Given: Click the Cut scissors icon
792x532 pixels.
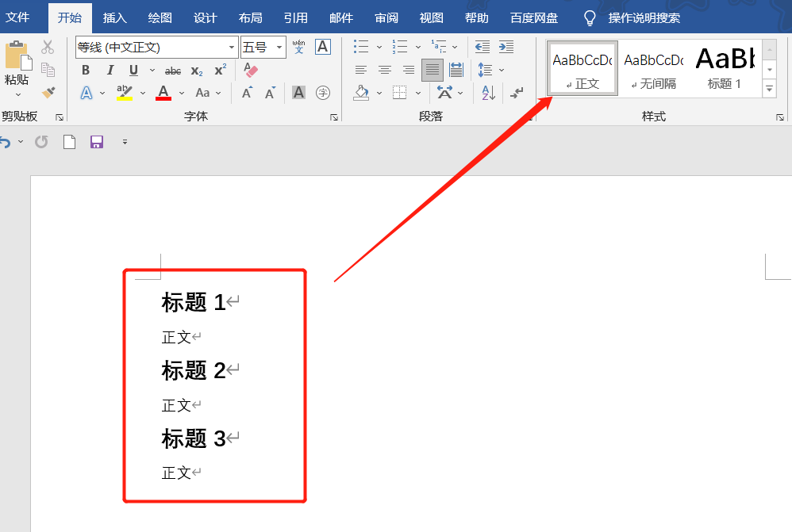Looking at the screenshot, I should click(48, 47).
